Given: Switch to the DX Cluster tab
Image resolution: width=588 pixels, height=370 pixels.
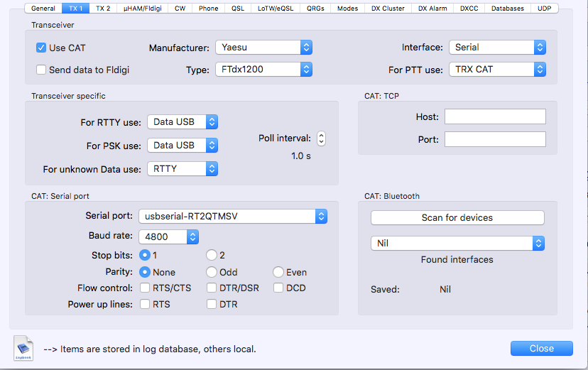Looking at the screenshot, I should coord(388,9).
